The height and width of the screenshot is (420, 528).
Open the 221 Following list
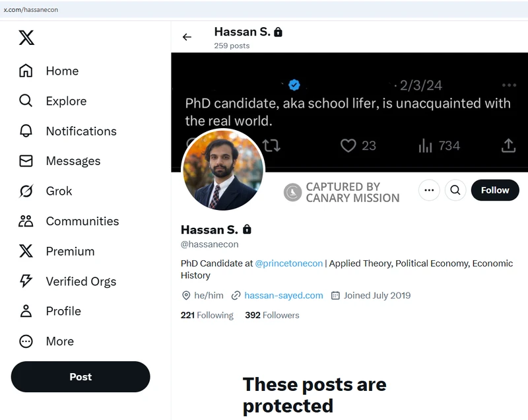click(207, 315)
